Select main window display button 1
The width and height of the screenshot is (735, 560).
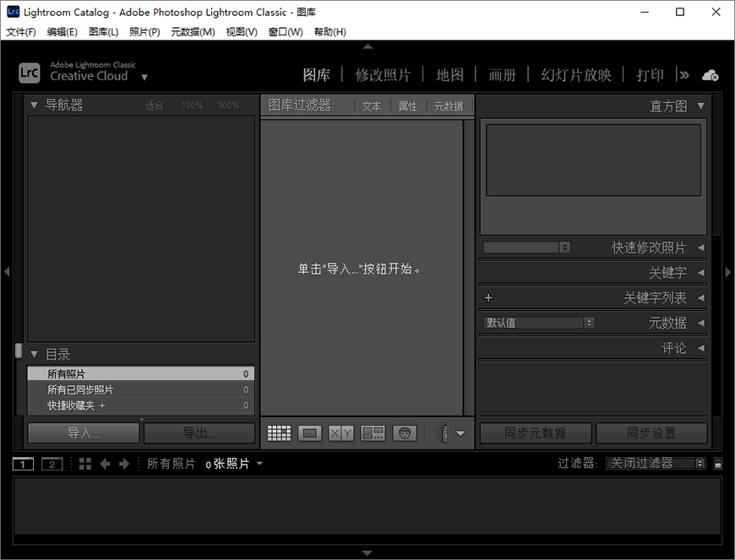pos(23,464)
